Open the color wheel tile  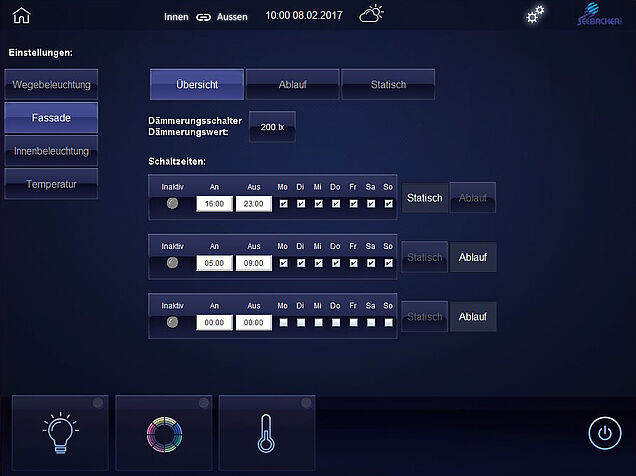(x=164, y=432)
